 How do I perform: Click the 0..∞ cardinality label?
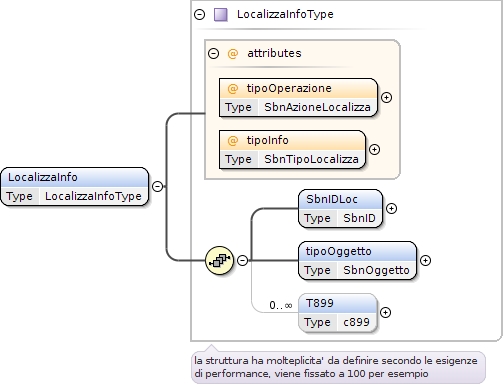pos(281,305)
